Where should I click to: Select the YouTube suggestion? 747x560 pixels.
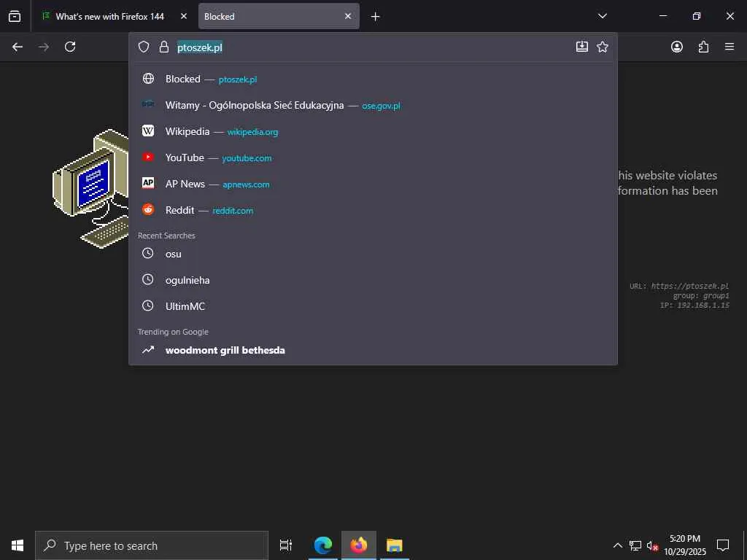pyautogui.click(x=373, y=157)
